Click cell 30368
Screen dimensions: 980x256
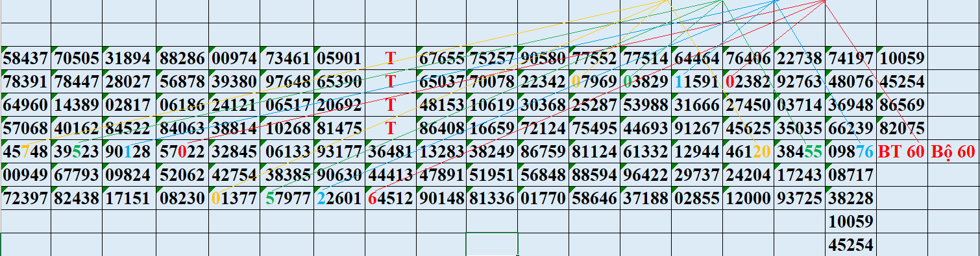(543, 105)
